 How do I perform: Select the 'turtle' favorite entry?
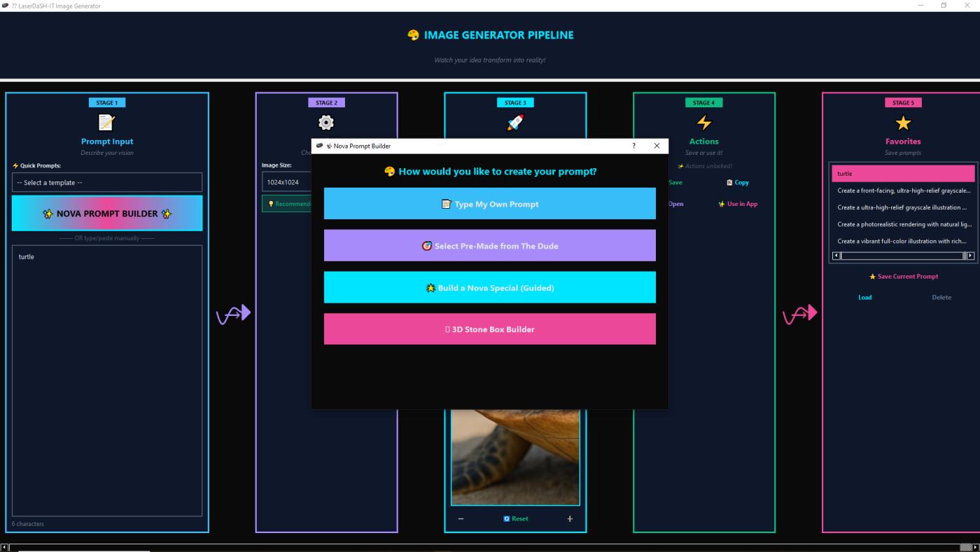[903, 174]
